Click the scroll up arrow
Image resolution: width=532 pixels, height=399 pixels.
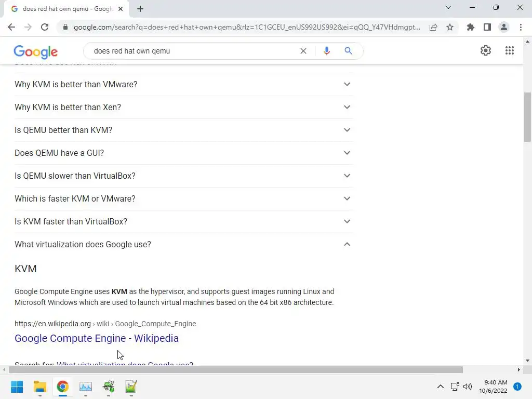click(x=527, y=42)
